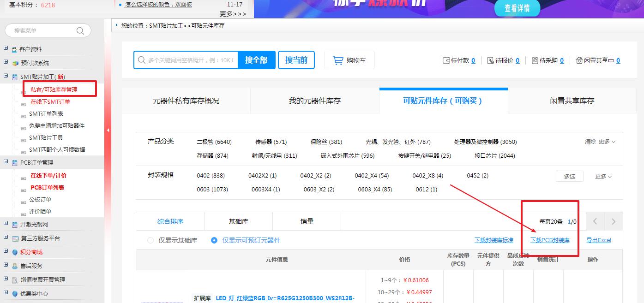Collapse the sidebar using the red handle

coord(108,131)
